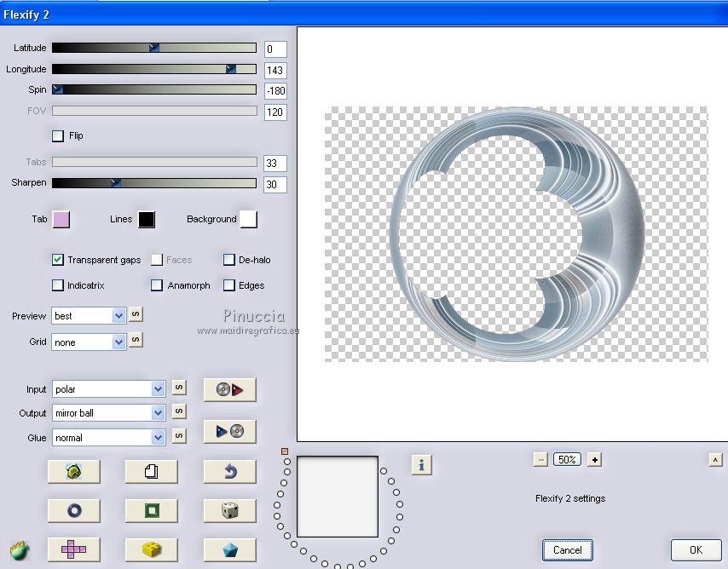The height and width of the screenshot is (569, 728).
Task: Click the Flexify 2 settings text
Action: [x=570, y=498]
